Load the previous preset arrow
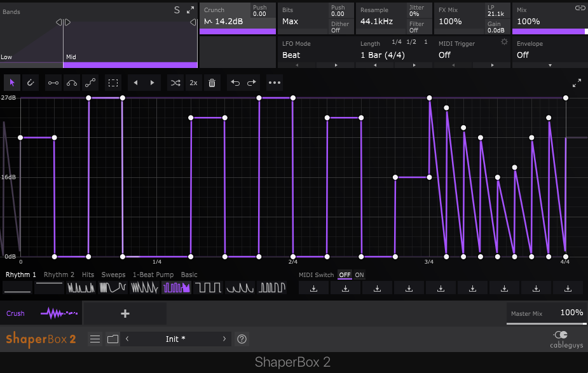The height and width of the screenshot is (373, 588). coord(127,339)
